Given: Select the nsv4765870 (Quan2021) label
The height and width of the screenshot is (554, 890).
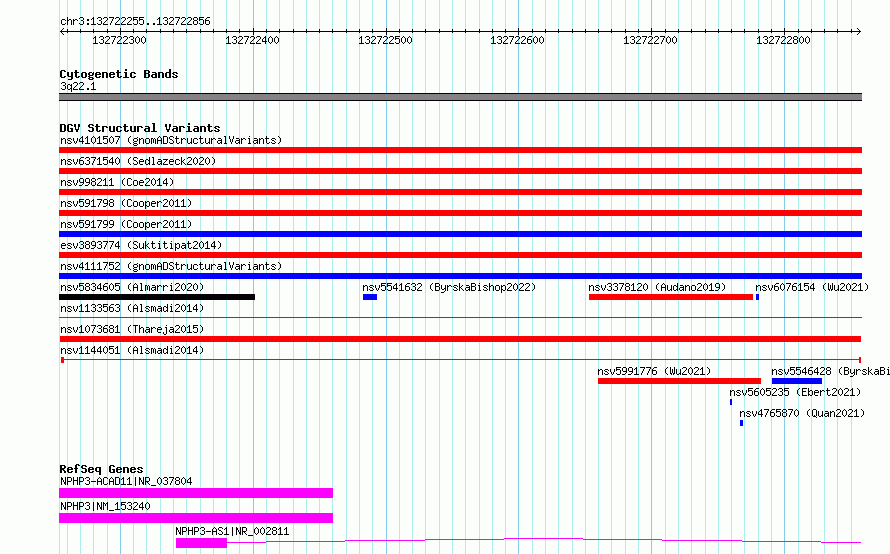Looking at the screenshot, I should point(801,413).
